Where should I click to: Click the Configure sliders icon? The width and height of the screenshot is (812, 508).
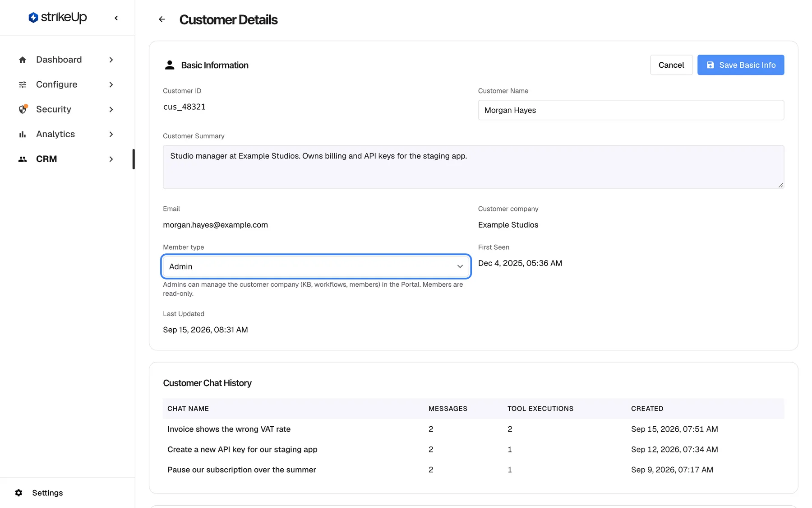pos(23,84)
